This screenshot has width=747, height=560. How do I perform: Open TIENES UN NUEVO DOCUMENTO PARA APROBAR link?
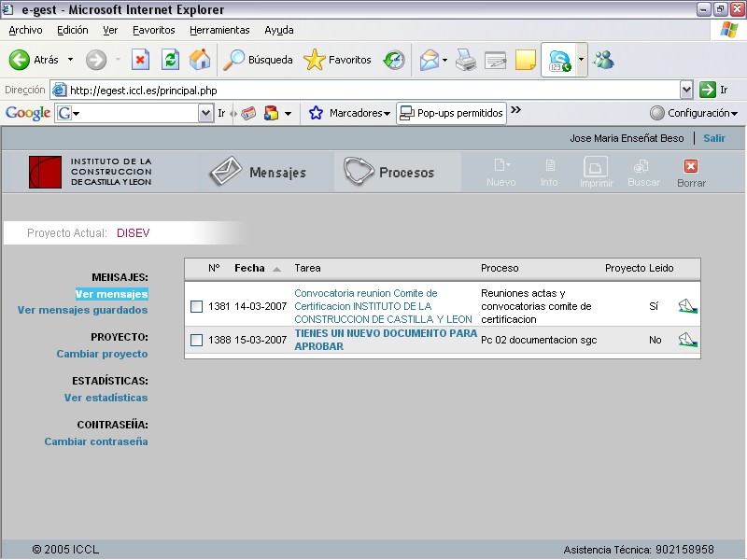386,340
